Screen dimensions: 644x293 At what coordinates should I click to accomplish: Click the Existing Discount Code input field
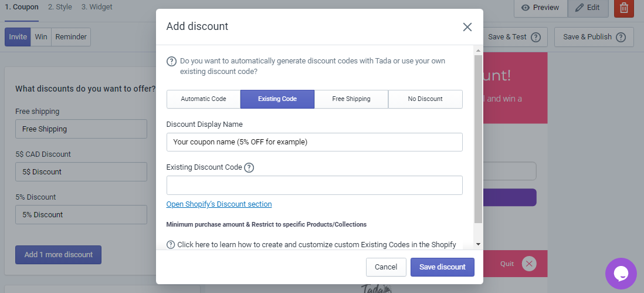coord(314,186)
